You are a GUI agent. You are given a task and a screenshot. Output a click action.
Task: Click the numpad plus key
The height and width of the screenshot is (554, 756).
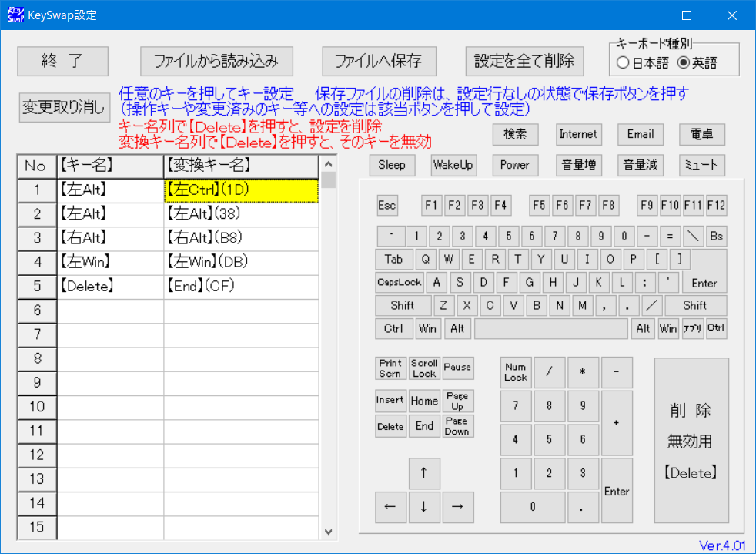pyautogui.click(x=617, y=423)
